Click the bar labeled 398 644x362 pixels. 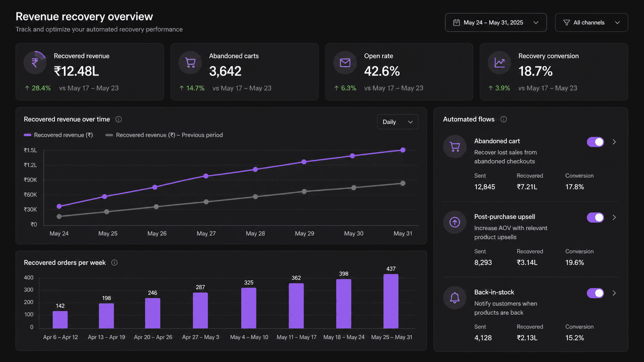344,304
